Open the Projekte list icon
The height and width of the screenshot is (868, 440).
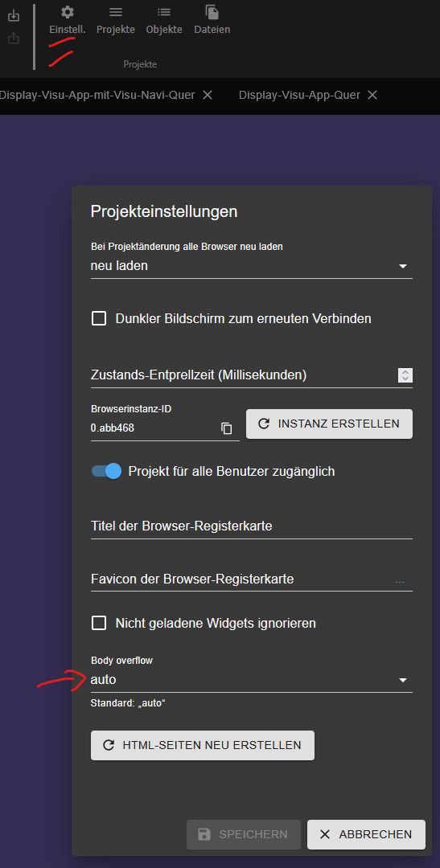[x=115, y=12]
